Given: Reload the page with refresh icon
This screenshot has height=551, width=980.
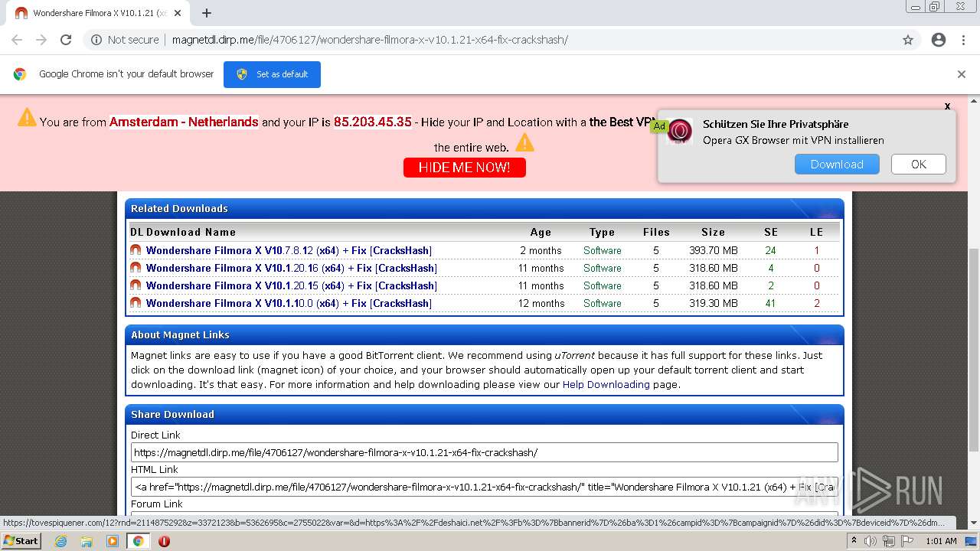Looking at the screenshot, I should 66,40.
